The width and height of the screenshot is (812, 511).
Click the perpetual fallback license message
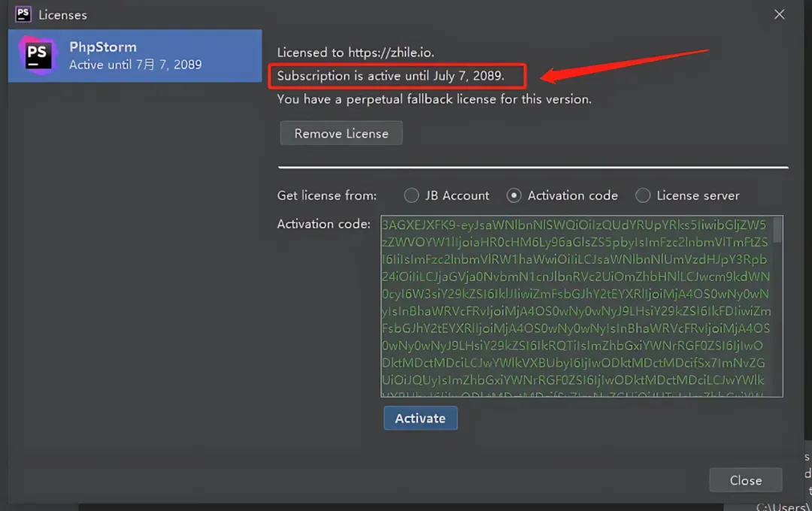[x=434, y=99]
